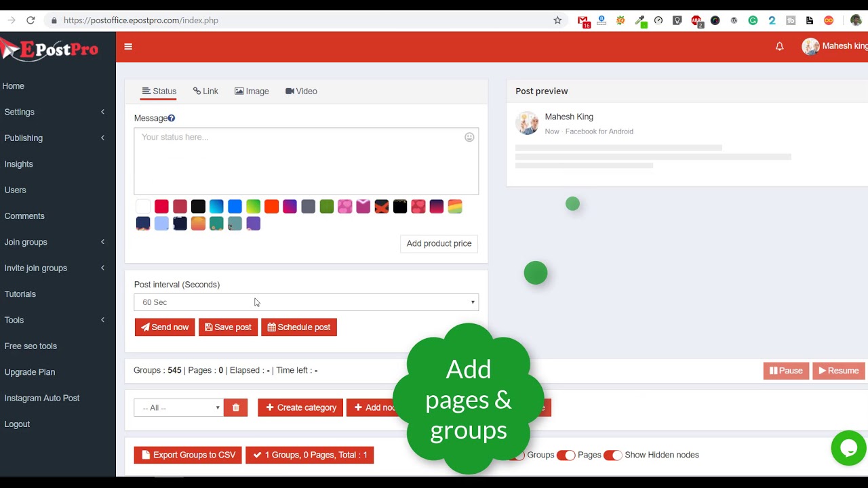The image size is (868, 488).
Task: Open the notifications bell
Action: (x=780, y=47)
